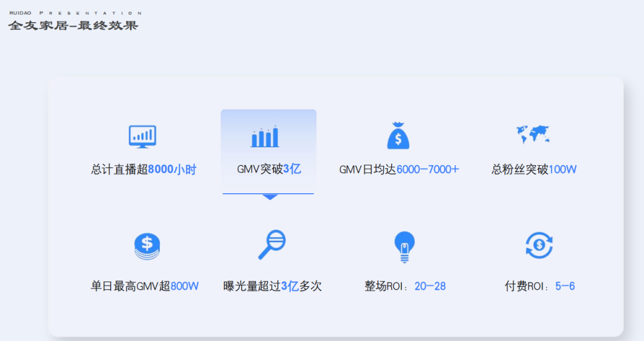Select the text 付费ROI：5-6
The width and height of the screenshot is (644, 341).
pos(540,286)
